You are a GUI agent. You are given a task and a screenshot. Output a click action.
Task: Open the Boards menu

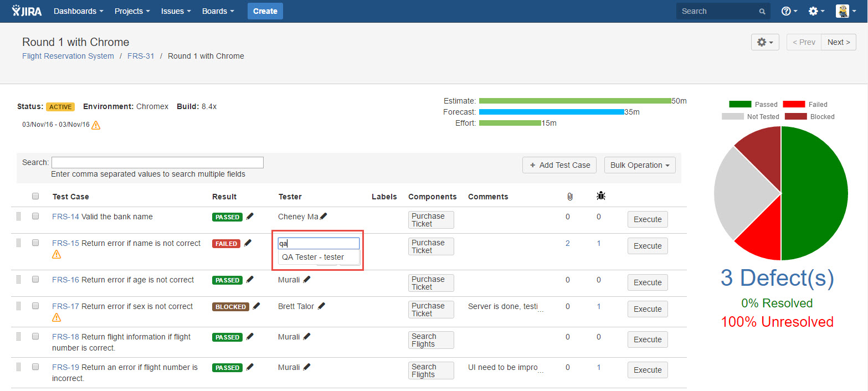click(218, 11)
